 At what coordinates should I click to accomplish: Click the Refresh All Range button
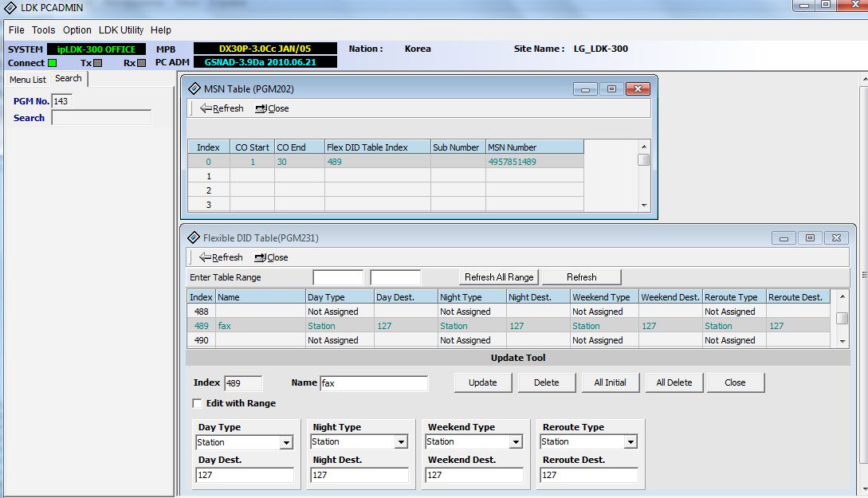pyautogui.click(x=499, y=277)
